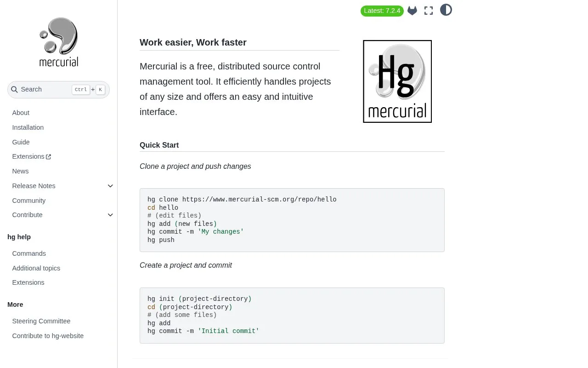
Task: Switch the light/dark theme toggle
Action: pyautogui.click(x=446, y=10)
